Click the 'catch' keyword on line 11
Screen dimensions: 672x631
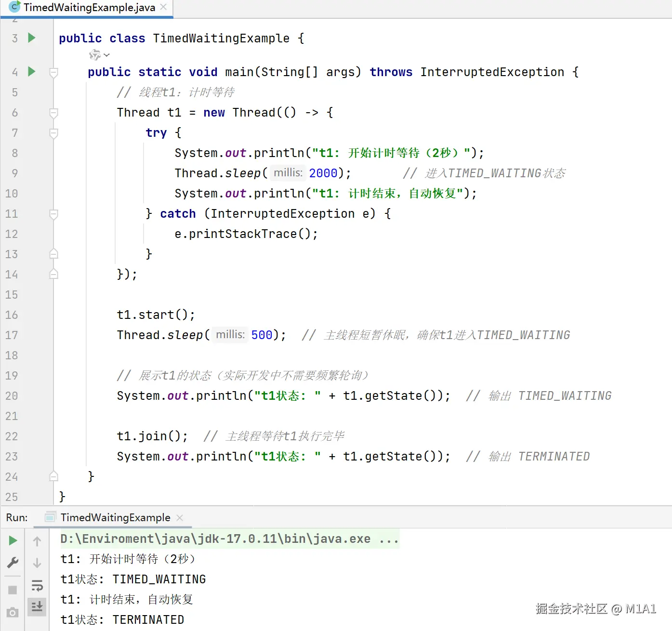click(178, 213)
